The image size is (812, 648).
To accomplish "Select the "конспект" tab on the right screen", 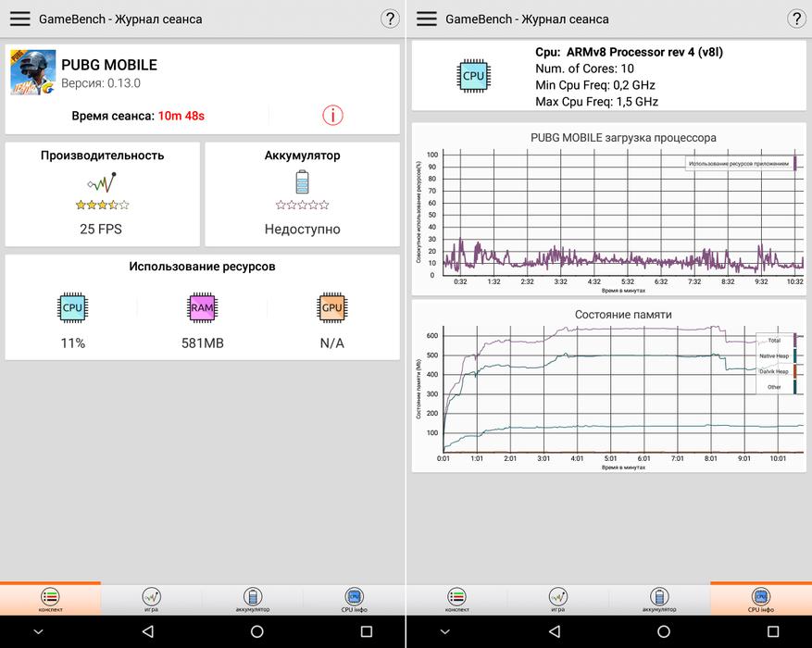I will pos(456,600).
